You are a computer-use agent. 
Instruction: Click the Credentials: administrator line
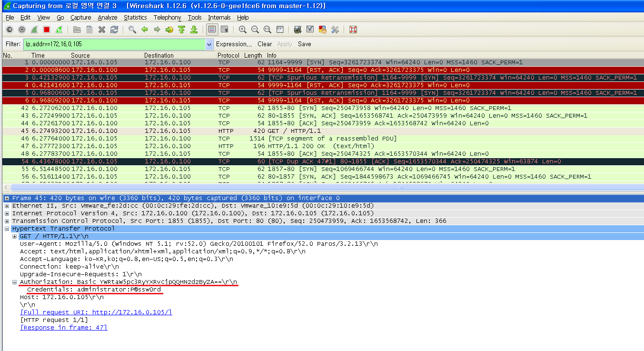[x=94, y=290]
